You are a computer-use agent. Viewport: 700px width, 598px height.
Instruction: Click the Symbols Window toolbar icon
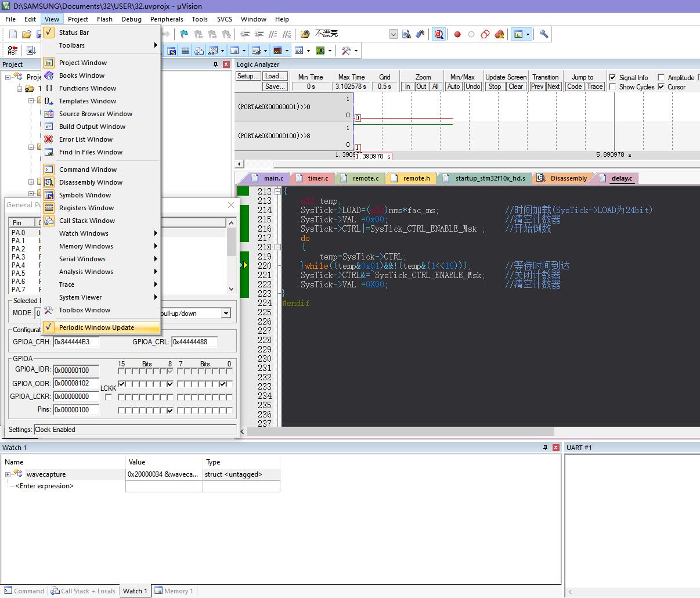[172, 51]
